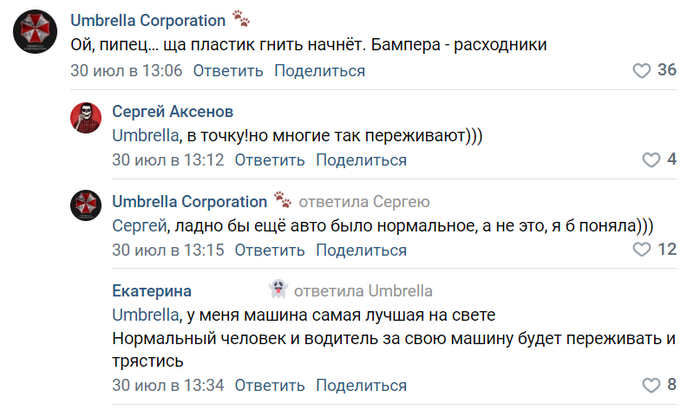Share the comment posted at 13:06
700x410 pixels.
[319, 71]
